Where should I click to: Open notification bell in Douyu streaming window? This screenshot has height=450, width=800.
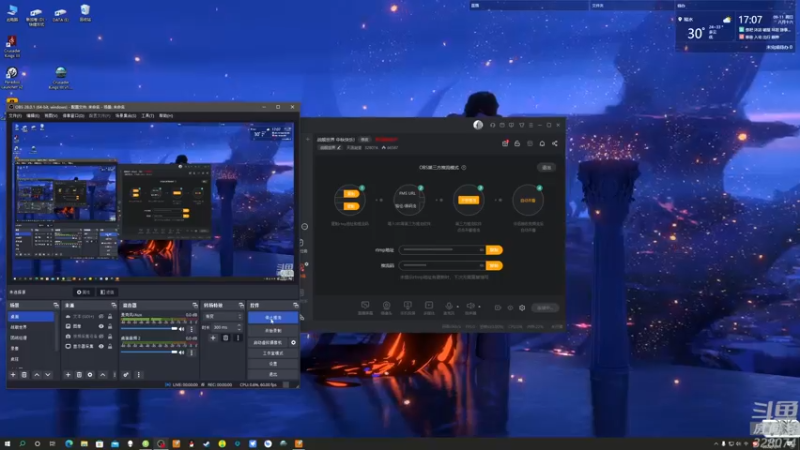(x=542, y=143)
